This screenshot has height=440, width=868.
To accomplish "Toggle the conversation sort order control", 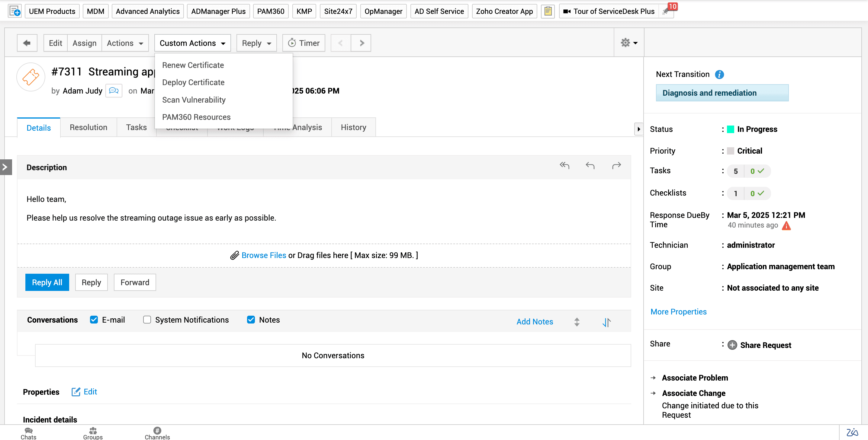I will [x=606, y=322].
